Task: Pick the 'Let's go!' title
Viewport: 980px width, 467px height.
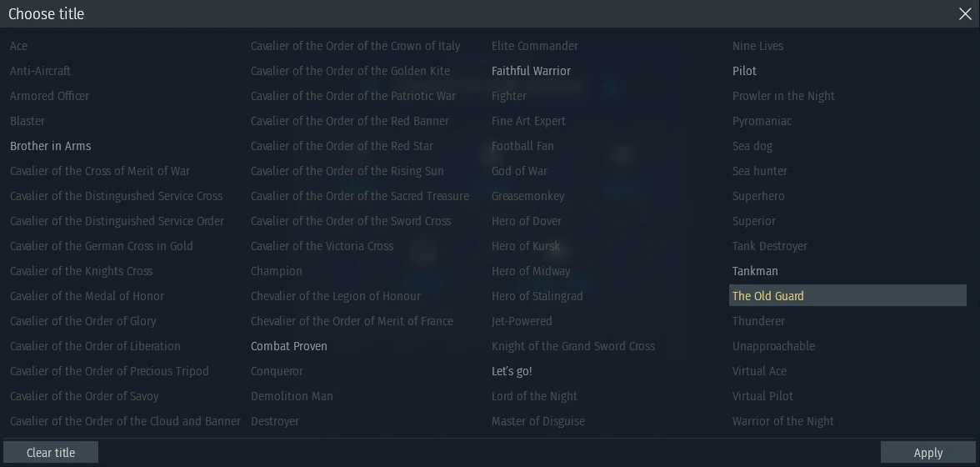Action: click(512, 371)
